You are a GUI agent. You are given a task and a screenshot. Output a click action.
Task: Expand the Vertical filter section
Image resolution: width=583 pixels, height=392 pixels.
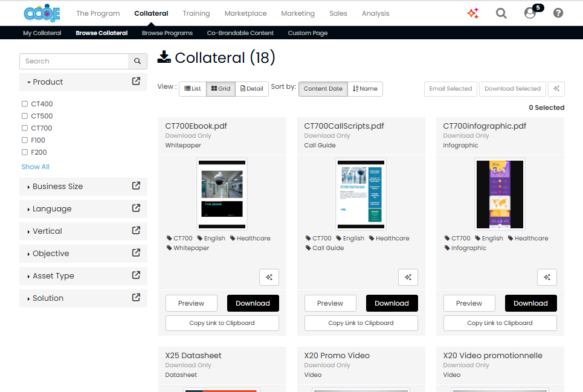(x=46, y=231)
